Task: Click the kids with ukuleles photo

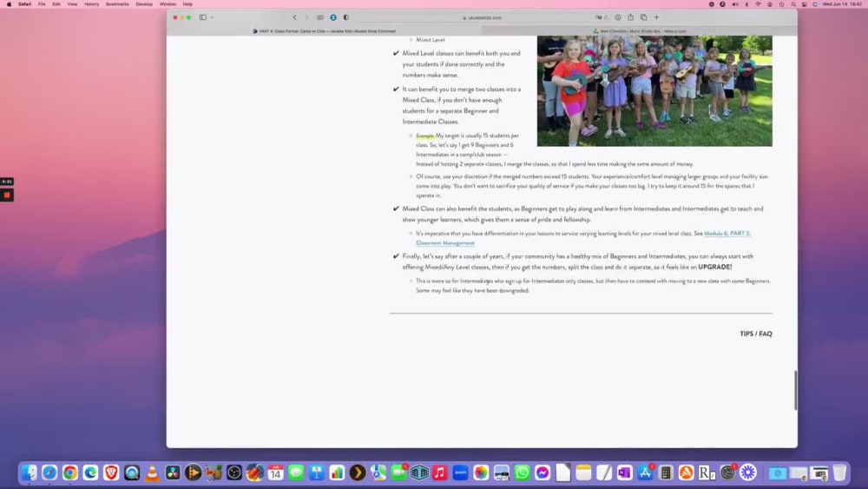Action: tap(654, 91)
